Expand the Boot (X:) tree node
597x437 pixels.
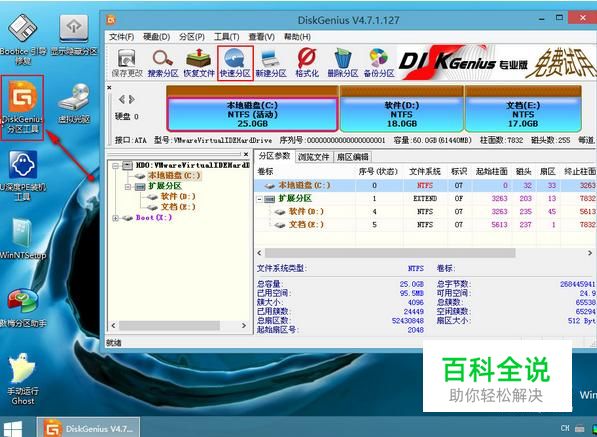pos(116,218)
